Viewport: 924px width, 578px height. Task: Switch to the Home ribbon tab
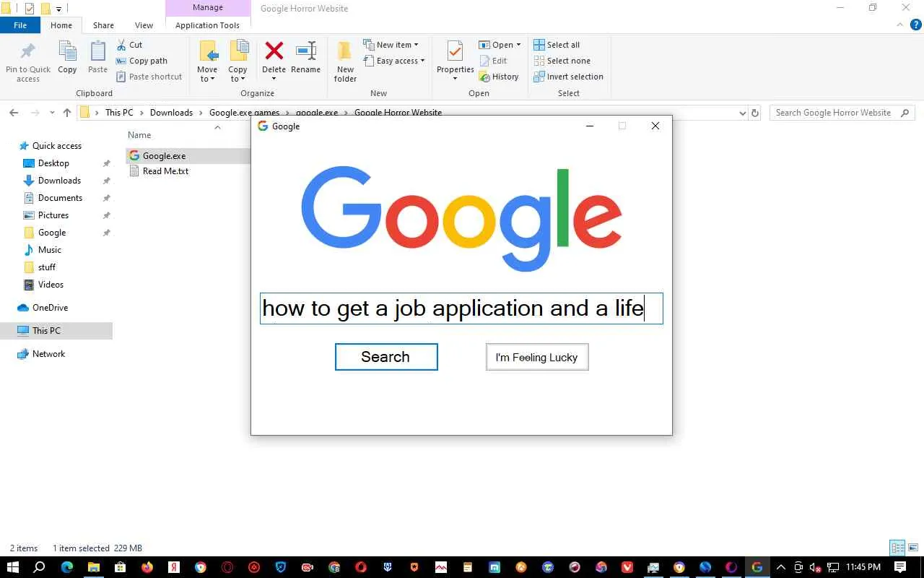tap(61, 25)
